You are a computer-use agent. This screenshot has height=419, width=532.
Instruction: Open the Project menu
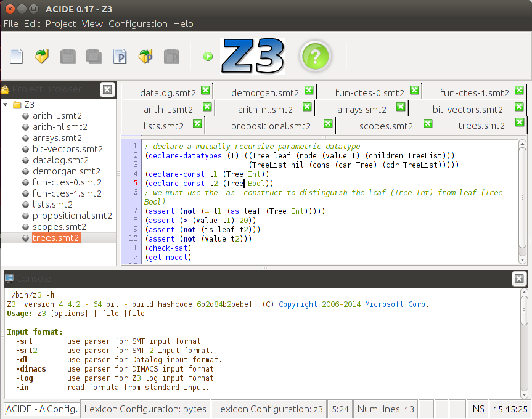click(x=60, y=24)
